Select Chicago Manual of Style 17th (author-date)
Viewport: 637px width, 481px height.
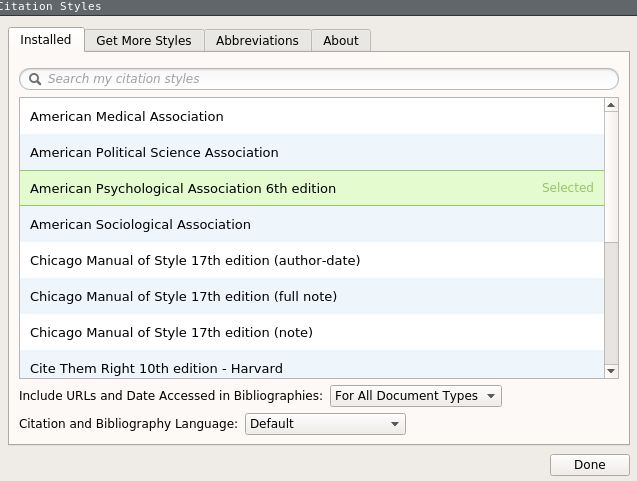click(x=312, y=260)
